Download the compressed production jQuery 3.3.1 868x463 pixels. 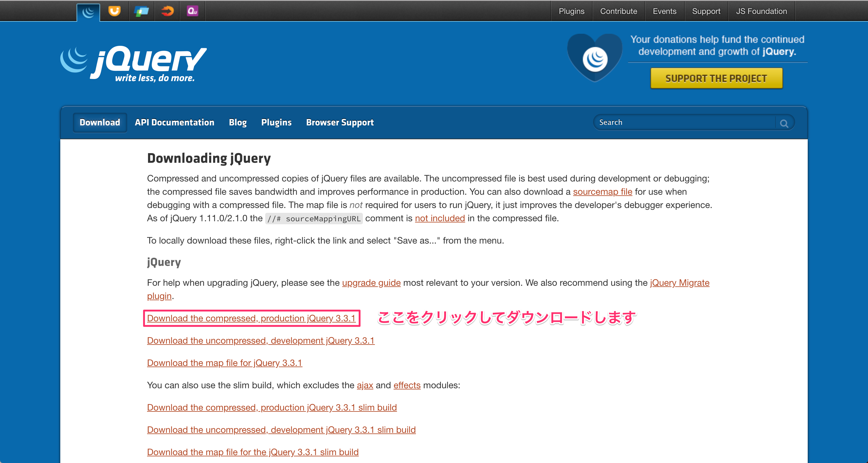[x=251, y=318]
